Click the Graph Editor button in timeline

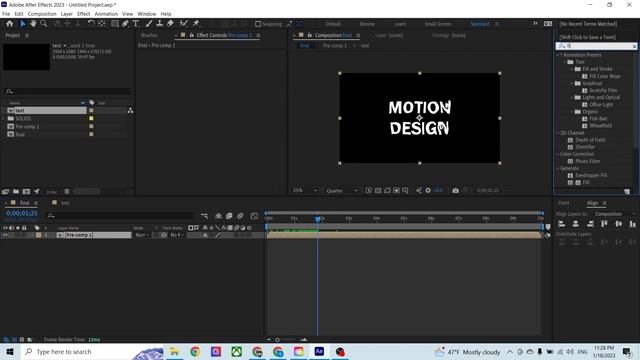(x=254, y=216)
